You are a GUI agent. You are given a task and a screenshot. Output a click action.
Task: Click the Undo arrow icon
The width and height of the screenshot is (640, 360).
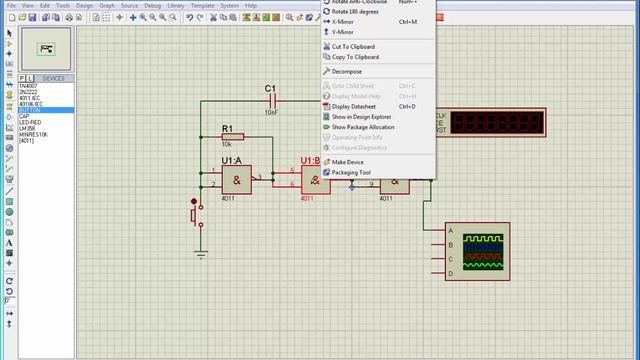[x=189, y=18]
